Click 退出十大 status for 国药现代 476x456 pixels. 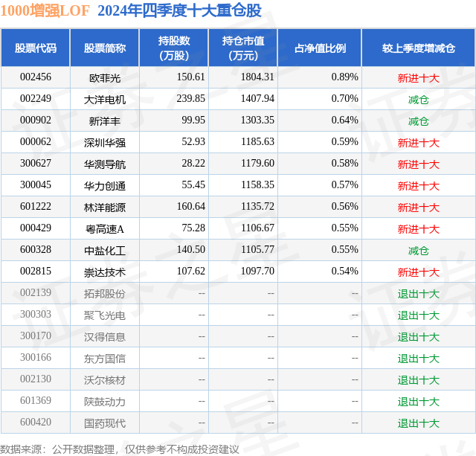coord(419,423)
